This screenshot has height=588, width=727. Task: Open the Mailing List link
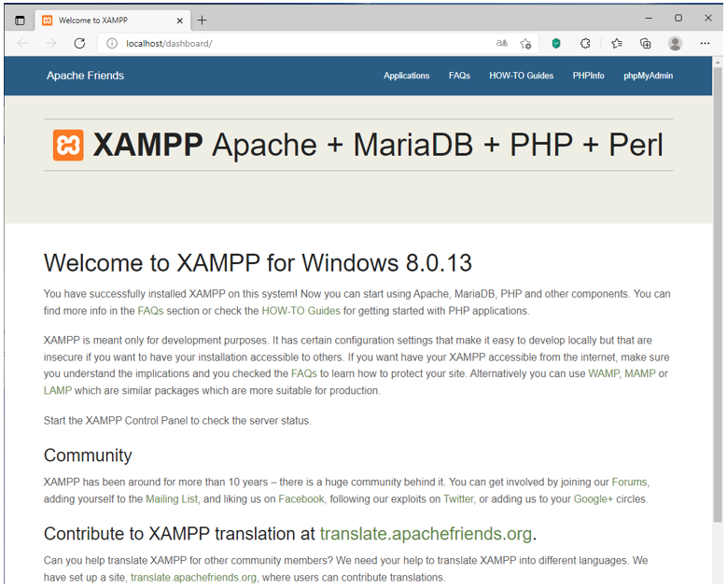coord(172,499)
